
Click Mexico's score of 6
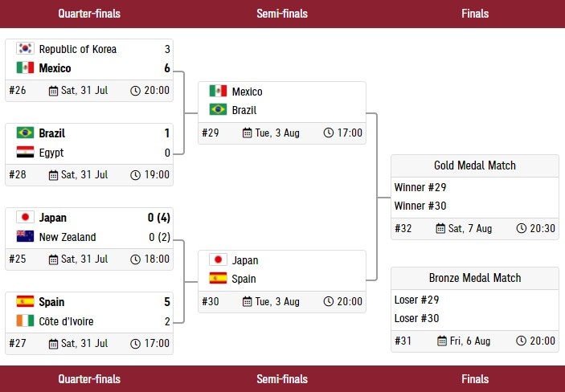click(167, 68)
